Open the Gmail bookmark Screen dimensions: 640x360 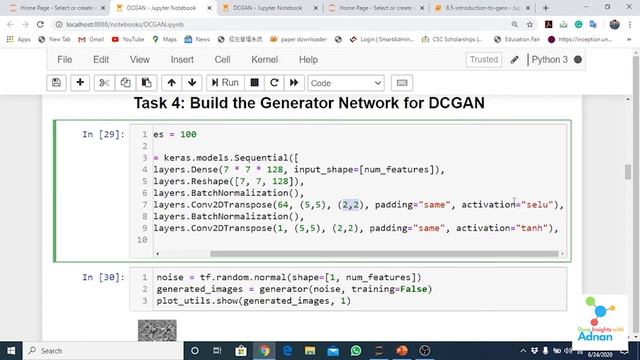pyautogui.click(x=91, y=39)
